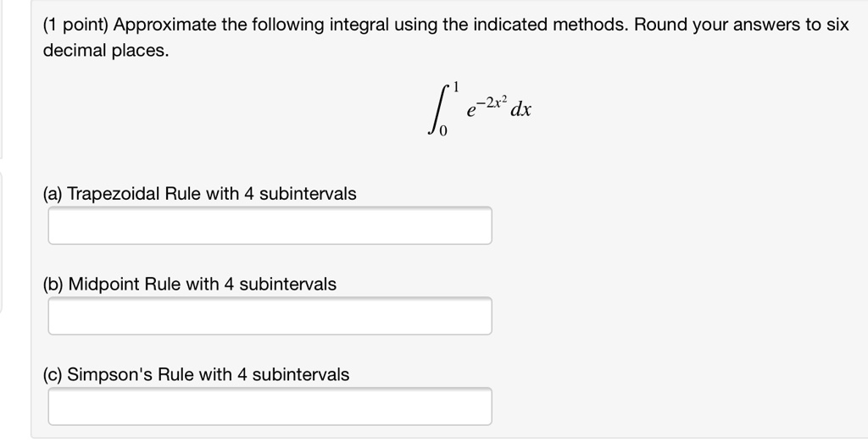Click the "(b) Midpoint Rule with 4 subintervals" label
868x442 pixels.
click(189, 284)
